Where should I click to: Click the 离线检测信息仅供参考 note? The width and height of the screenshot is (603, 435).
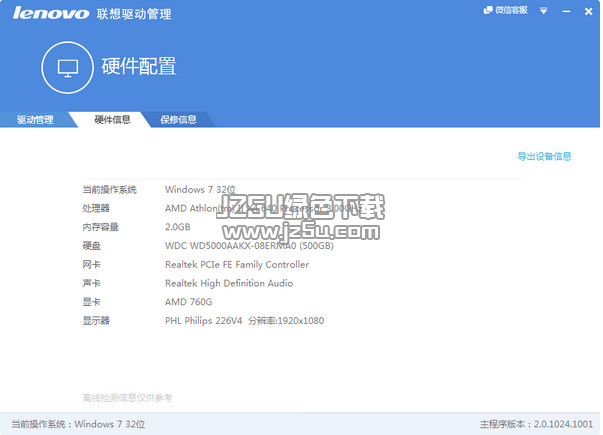pyautogui.click(x=127, y=398)
